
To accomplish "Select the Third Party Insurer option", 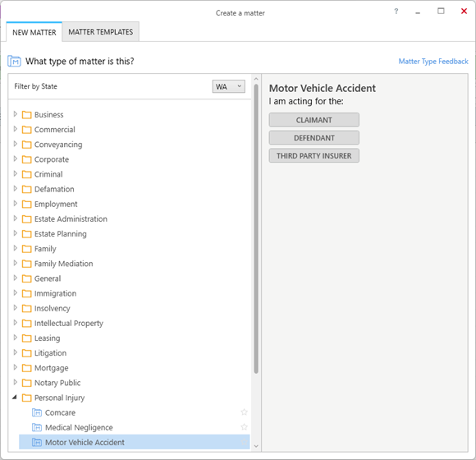I will pyautogui.click(x=314, y=156).
